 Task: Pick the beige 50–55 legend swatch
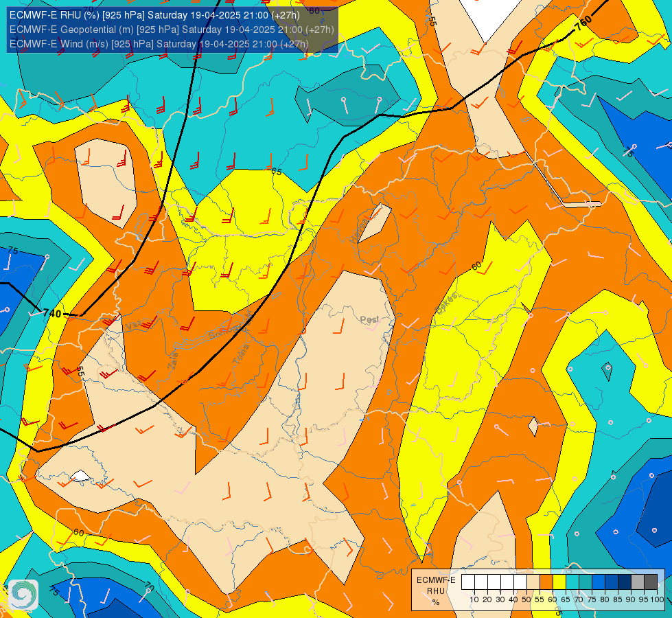pos(533,582)
